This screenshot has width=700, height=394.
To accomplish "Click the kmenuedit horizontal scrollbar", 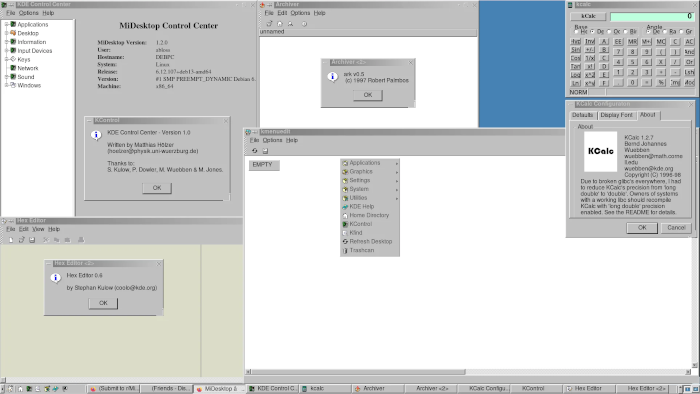I will tap(467, 371).
